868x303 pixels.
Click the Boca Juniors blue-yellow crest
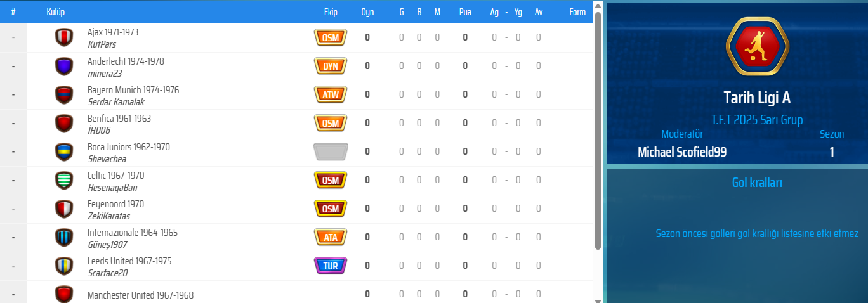(x=65, y=152)
